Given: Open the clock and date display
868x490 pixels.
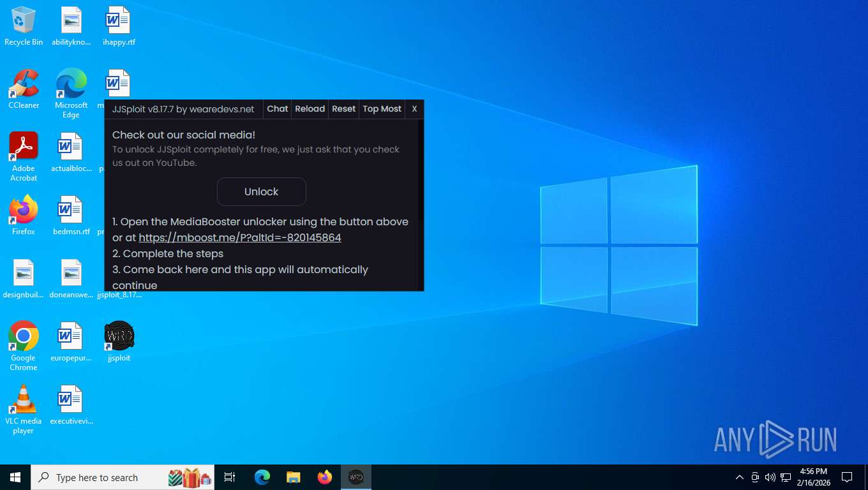Looking at the screenshot, I should pyautogui.click(x=813, y=477).
